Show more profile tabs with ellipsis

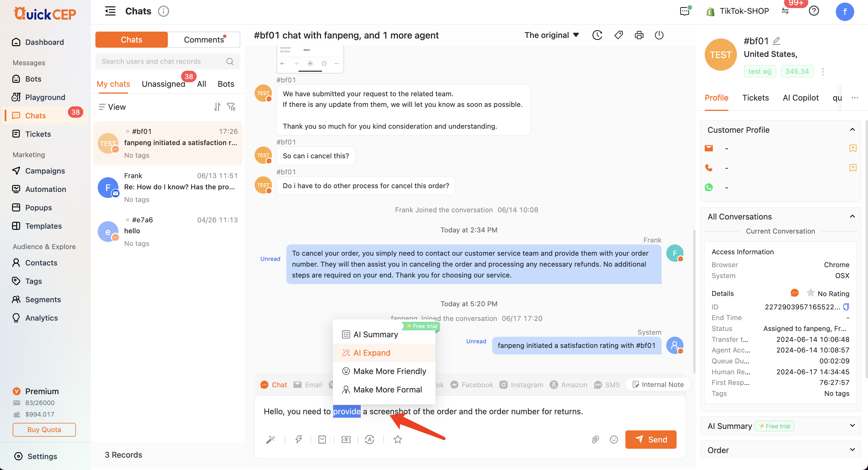click(x=854, y=98)
